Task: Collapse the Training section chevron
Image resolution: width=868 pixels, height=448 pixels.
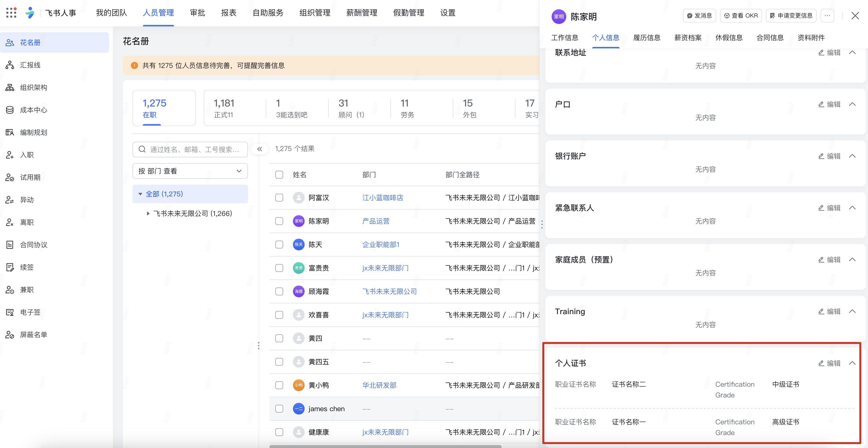Action: tap(852, 312)
